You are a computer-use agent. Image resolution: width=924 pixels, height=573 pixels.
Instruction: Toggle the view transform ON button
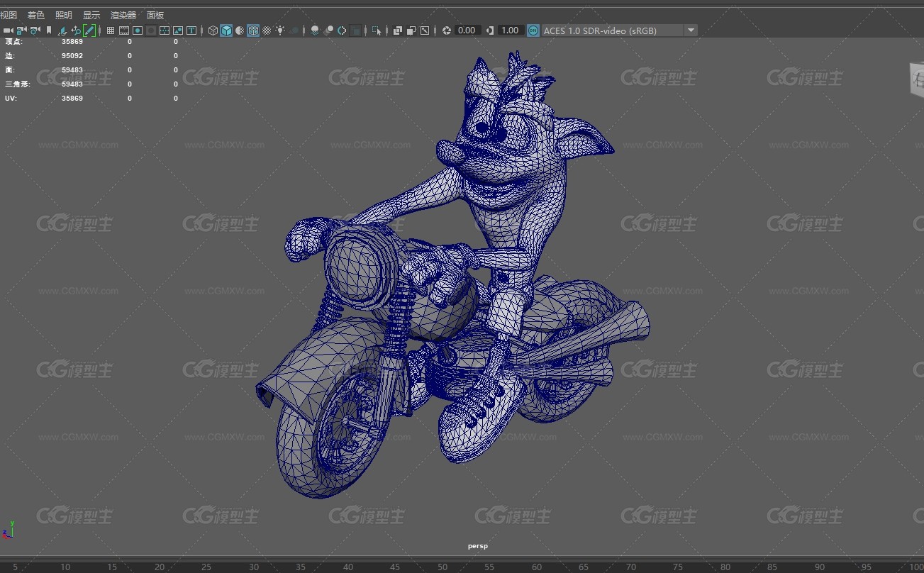[533, 30]
